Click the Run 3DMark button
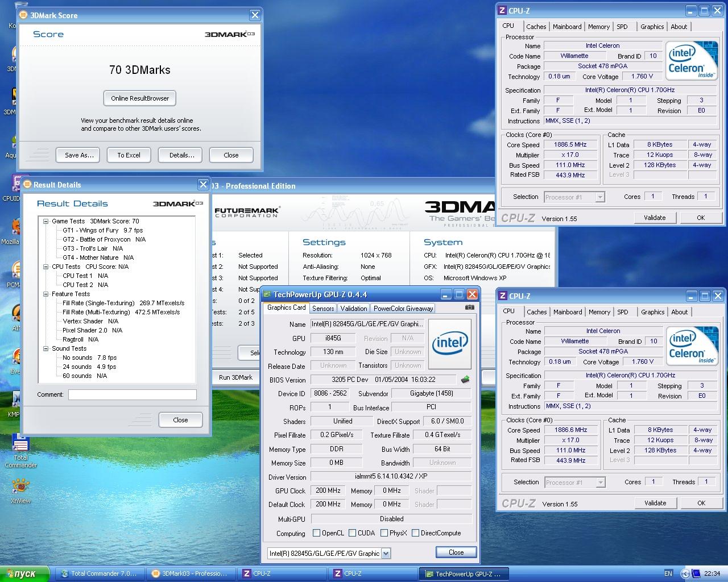This screenshot has height=582, width=728. (236, 377)
